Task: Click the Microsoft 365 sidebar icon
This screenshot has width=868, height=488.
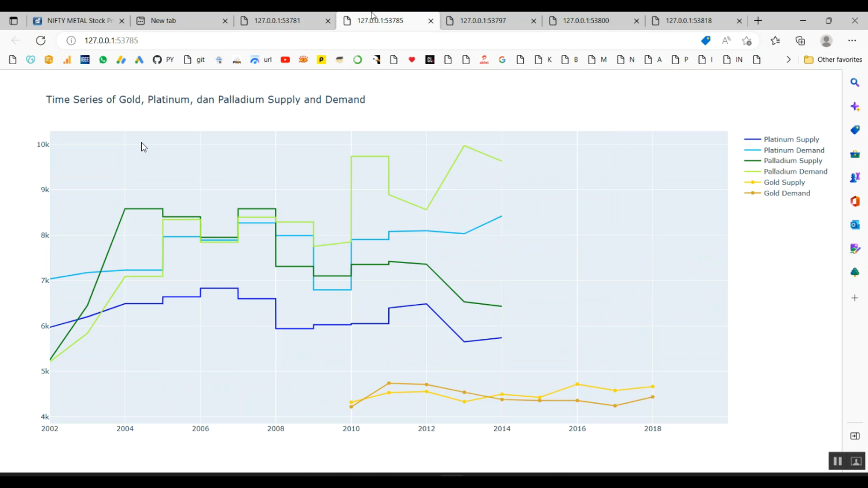Action: pyautogui.click(x=855, y=201)
